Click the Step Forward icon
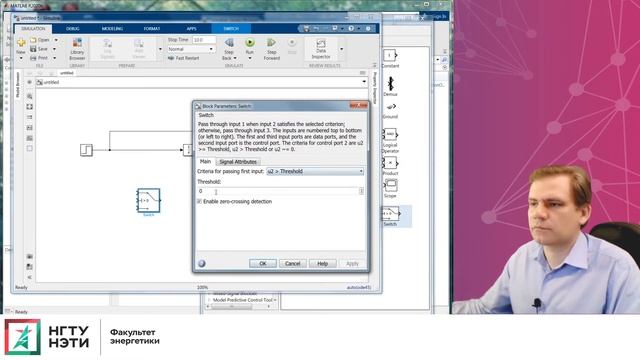Screen dimensions: 640x360 pyautogui.click(x=271, y=42)
